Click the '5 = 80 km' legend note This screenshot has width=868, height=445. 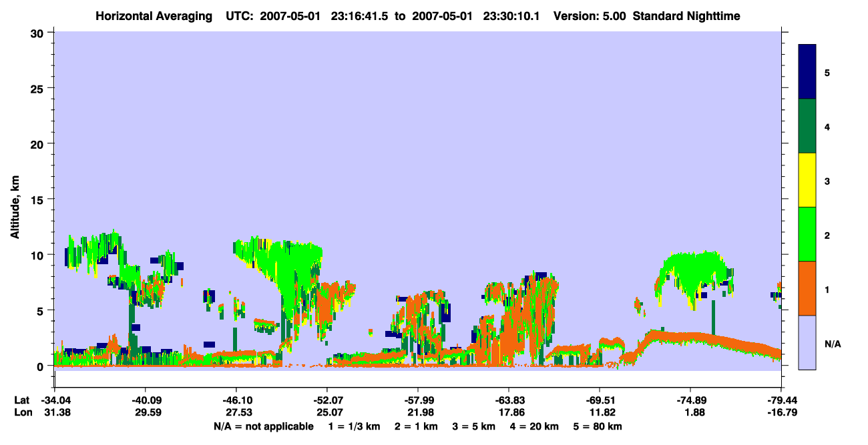tap(596, 426)
